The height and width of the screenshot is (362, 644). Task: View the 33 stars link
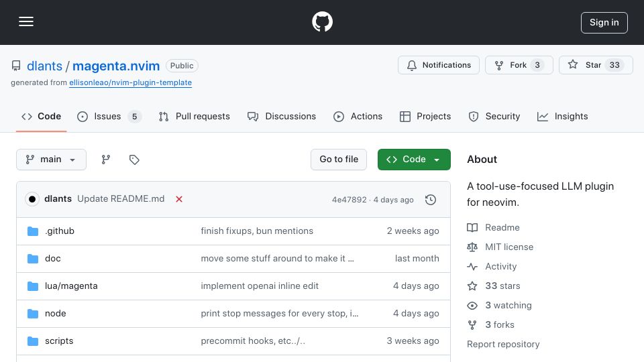pos(502,286)
